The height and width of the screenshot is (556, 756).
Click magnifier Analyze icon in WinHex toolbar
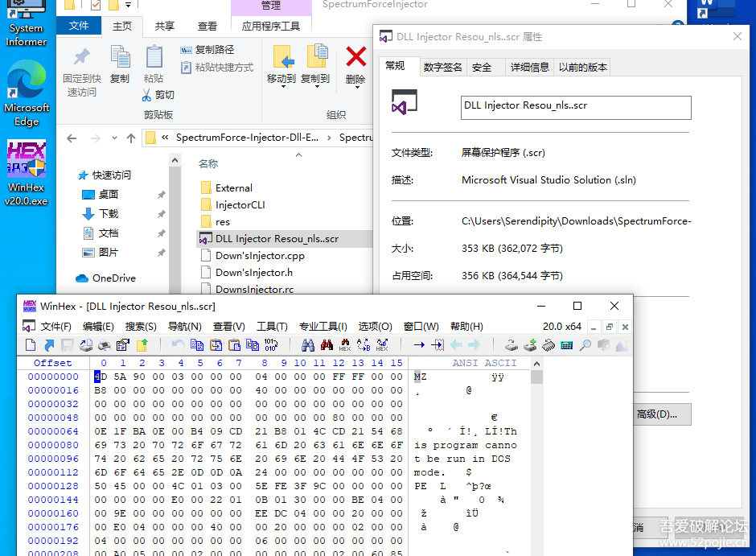click(585, 345)
